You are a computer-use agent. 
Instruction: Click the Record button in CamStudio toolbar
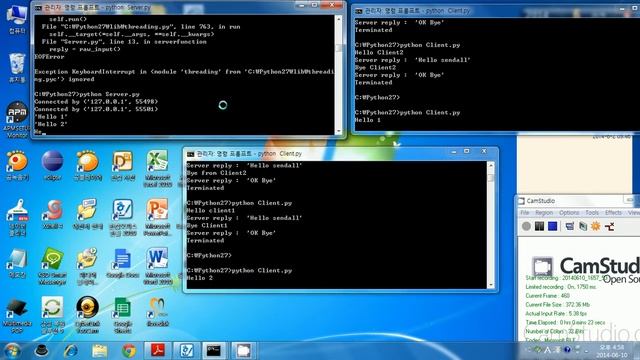point(526,226)
